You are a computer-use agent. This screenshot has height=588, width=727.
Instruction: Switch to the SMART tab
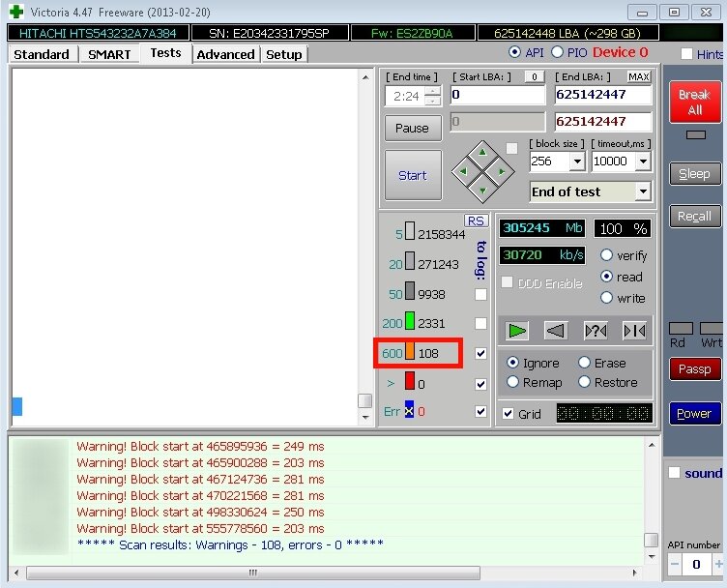click(109, 54)
